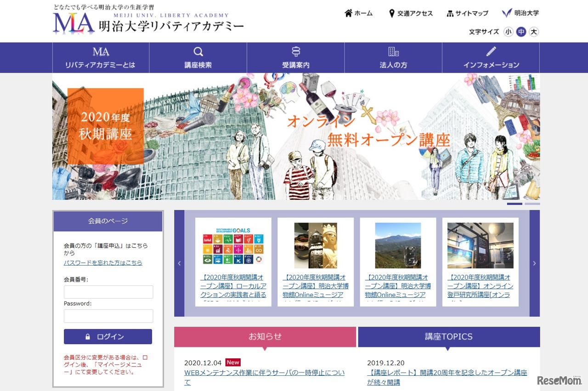Image resolution: width=588 pixels, height=391 pixels.
Task: Click the red 会員区分 notice text
Action: 106,364
